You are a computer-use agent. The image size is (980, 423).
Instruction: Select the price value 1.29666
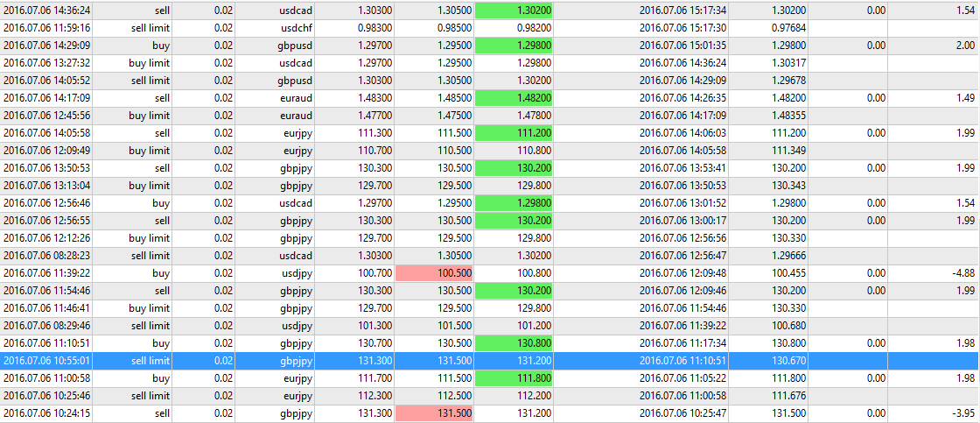[x=788, y=256]
